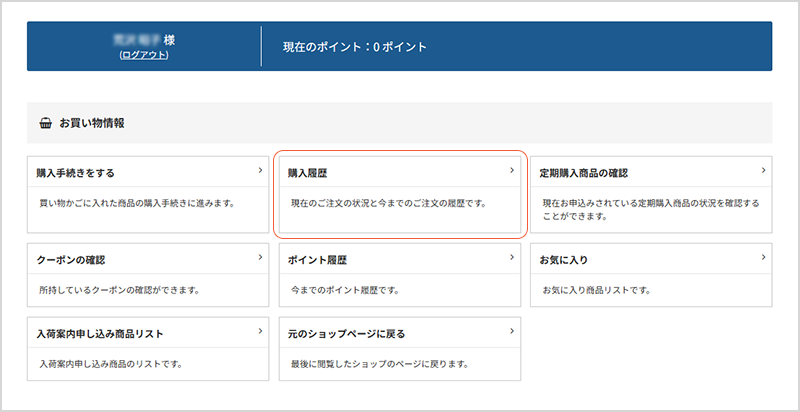Click text 現在のご注文の状況と今までのご注文の履歴です。
Viewport: 800px width, 412px height.
(x=388, y=203)
